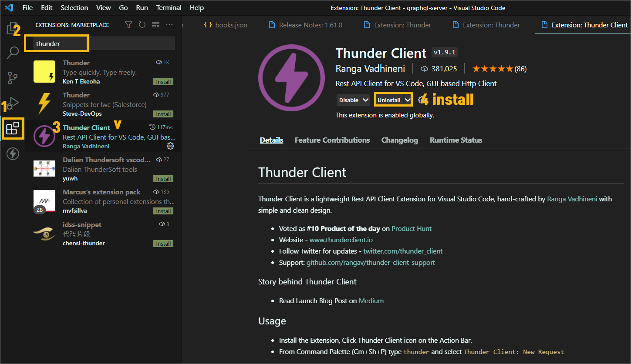Switch to books.json editor tab

226,25
